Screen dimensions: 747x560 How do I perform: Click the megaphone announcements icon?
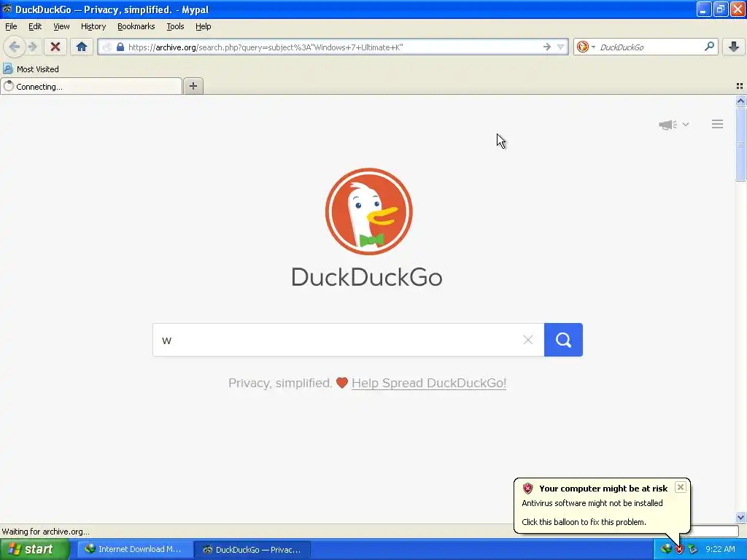point(668,125)
